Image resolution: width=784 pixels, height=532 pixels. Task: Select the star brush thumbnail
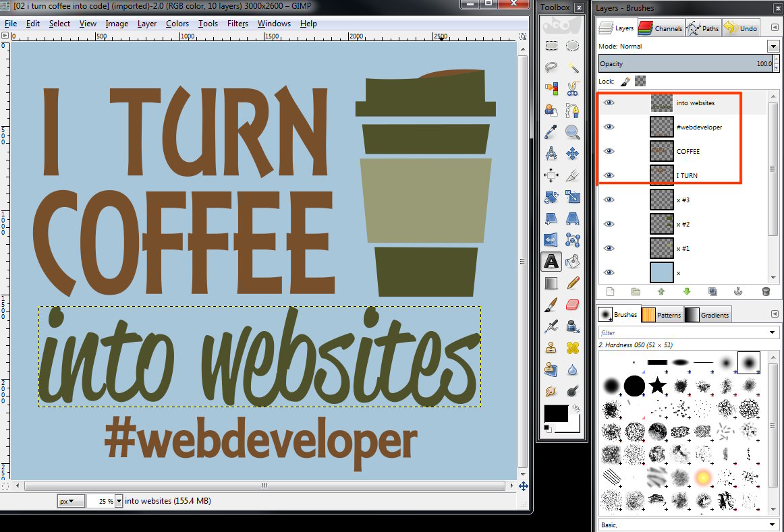pyautogui.click(x=658, y=386)
